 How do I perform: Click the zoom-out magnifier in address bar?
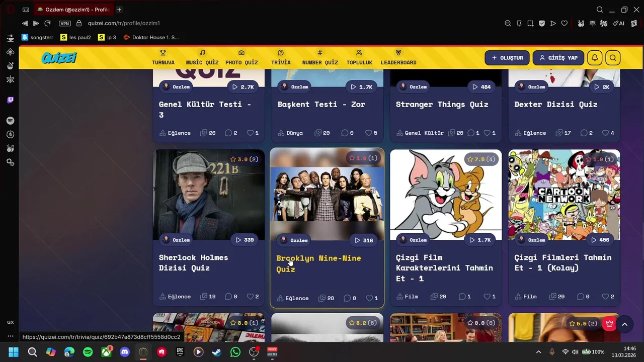click(508, 23)
